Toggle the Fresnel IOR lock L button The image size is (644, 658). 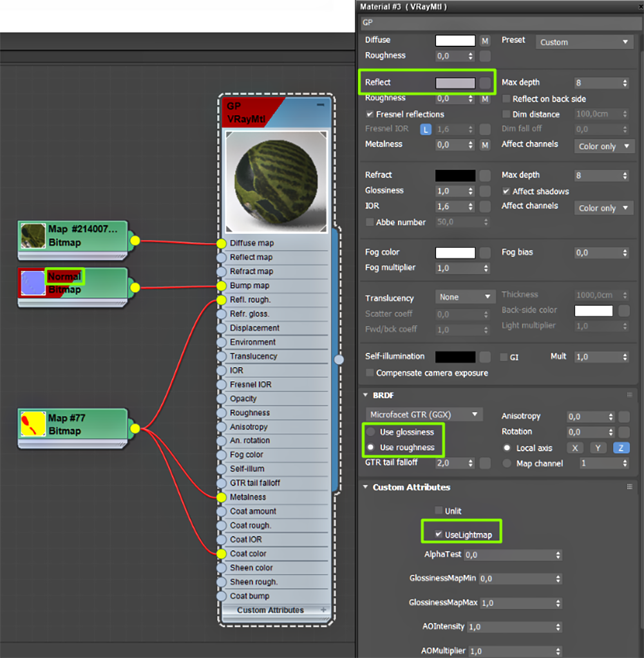[x=426, y=129]
